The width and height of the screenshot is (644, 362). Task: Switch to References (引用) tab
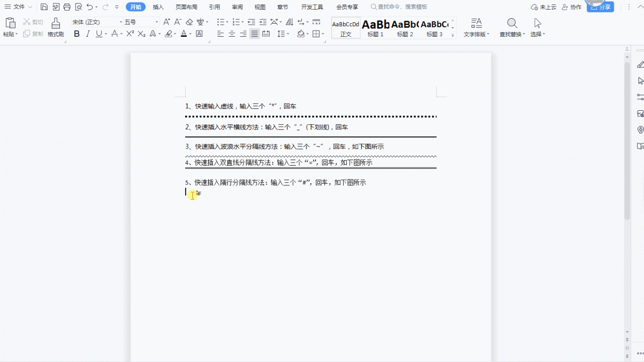(x=214, y=7)
